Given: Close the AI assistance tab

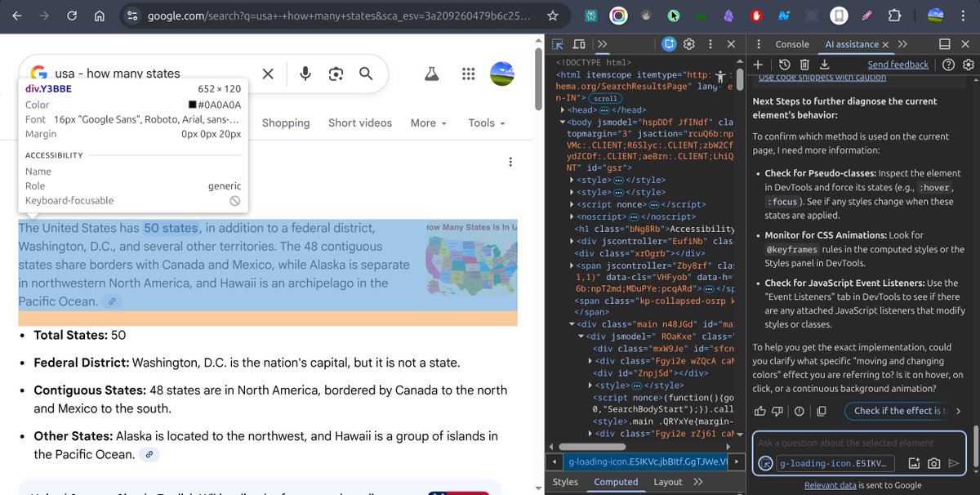Looking at the screenshot, I should tap(887, 44).
